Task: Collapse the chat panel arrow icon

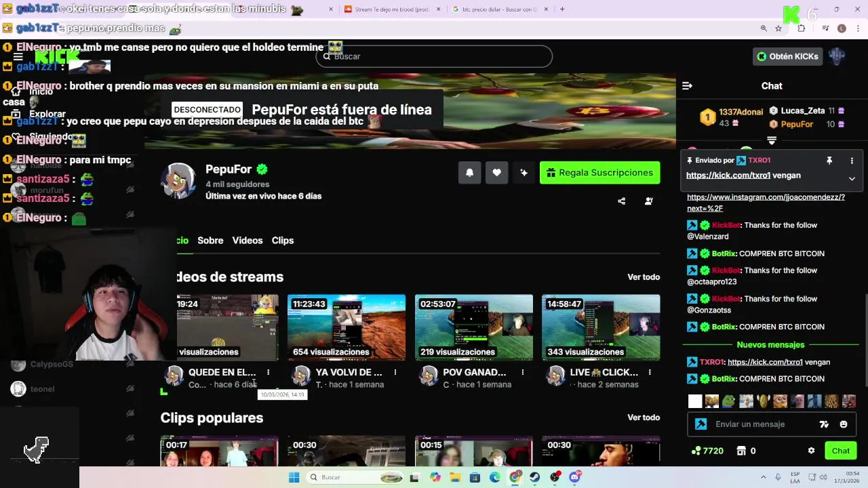Action: click(687, 86)
